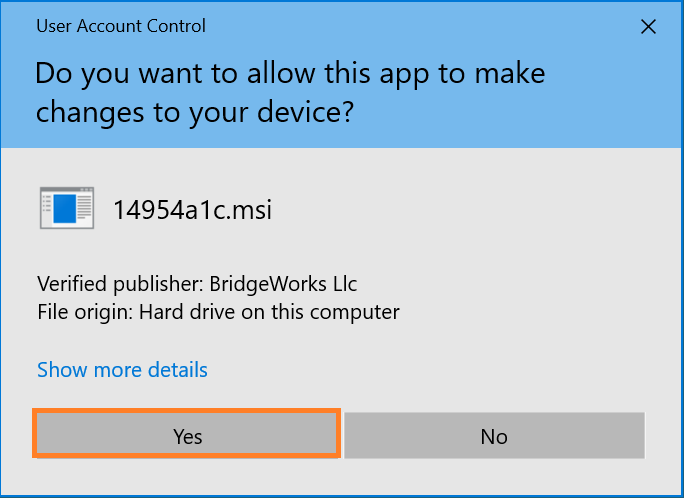Click the blue page inside the installer icon
The width and height of the screenshot is (684, 498).
pyautogui.click(x=65, y=209)
